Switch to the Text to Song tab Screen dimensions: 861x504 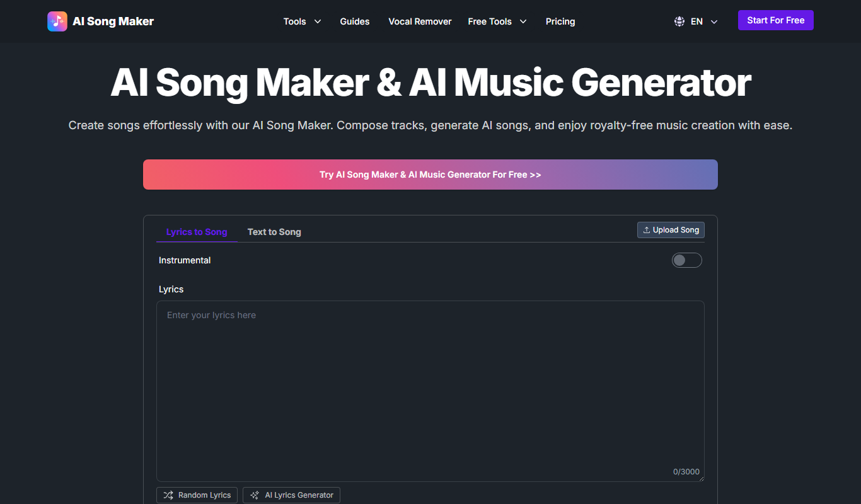click(274, 232)
